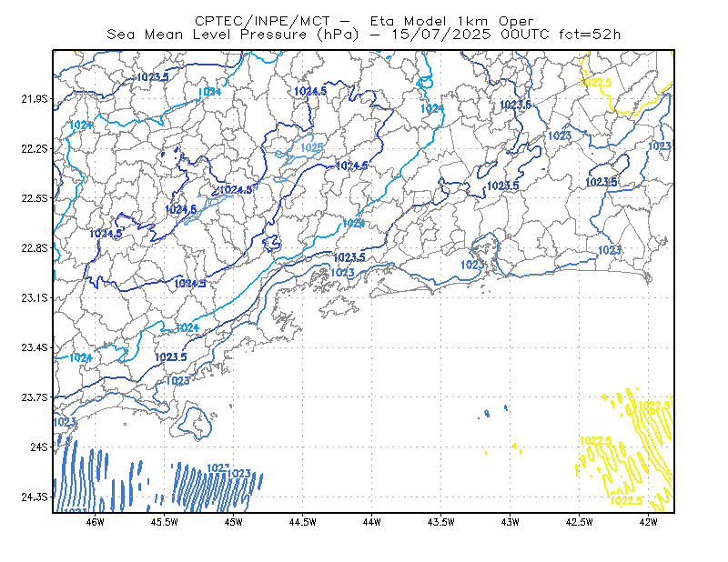Select the 45.5W longitude axis label
The image size is (728, 562).
pos(165,522)
